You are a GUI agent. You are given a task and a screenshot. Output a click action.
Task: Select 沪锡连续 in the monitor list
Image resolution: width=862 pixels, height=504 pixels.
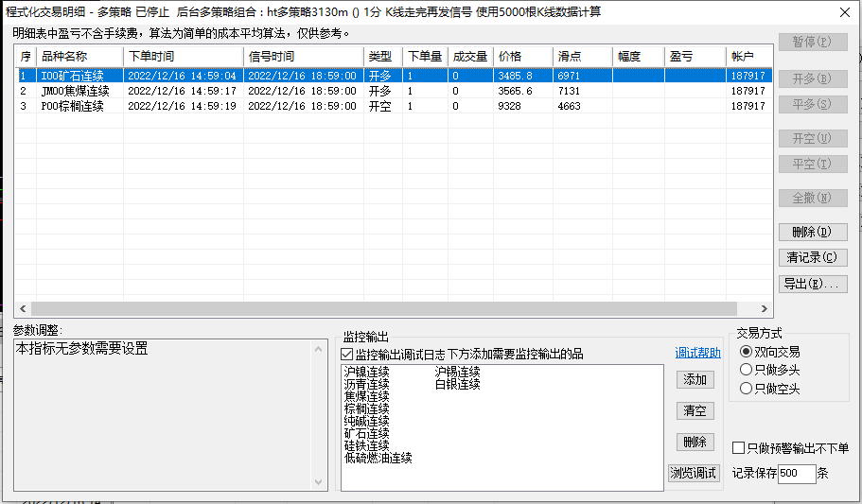point(457,373)
